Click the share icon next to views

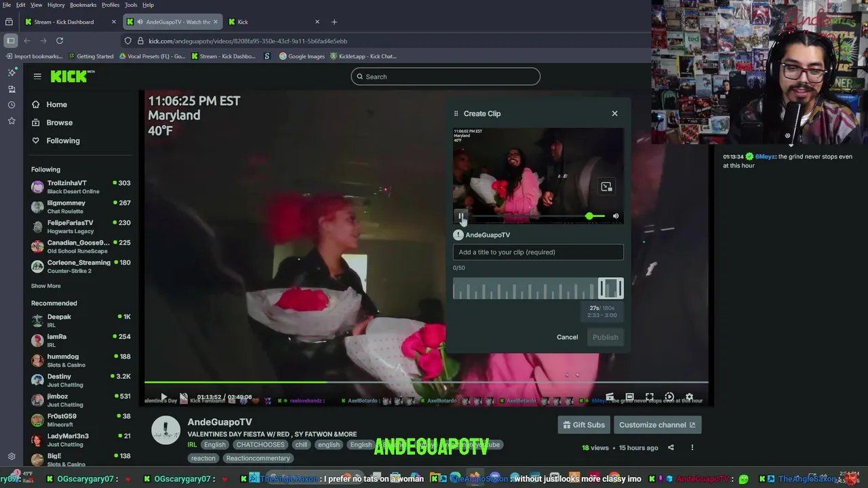tap(671, 447)
